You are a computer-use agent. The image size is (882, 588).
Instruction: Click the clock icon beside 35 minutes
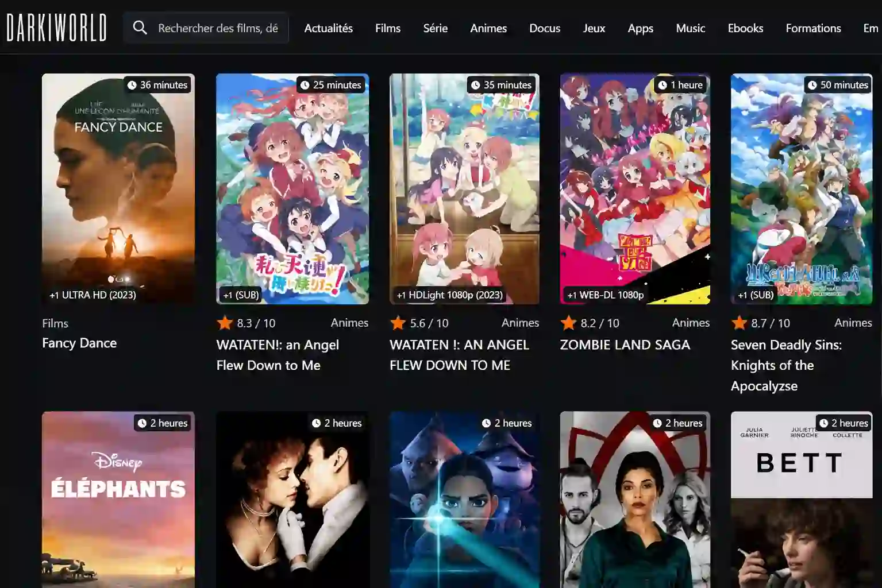[x=476, y=85]
